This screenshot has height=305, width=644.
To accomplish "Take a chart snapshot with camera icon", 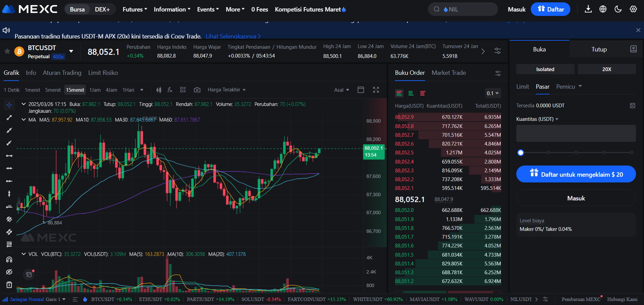I will pyautogui.click(x=197, y=90).
